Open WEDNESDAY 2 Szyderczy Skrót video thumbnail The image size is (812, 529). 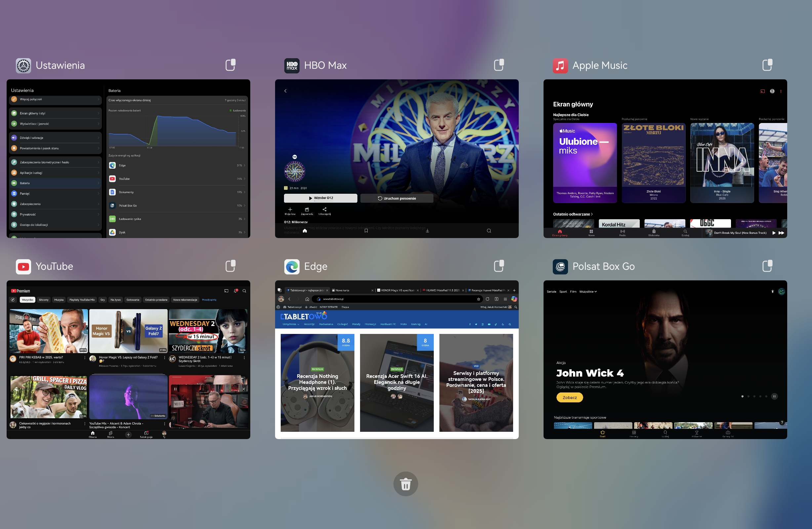[208, 331]
